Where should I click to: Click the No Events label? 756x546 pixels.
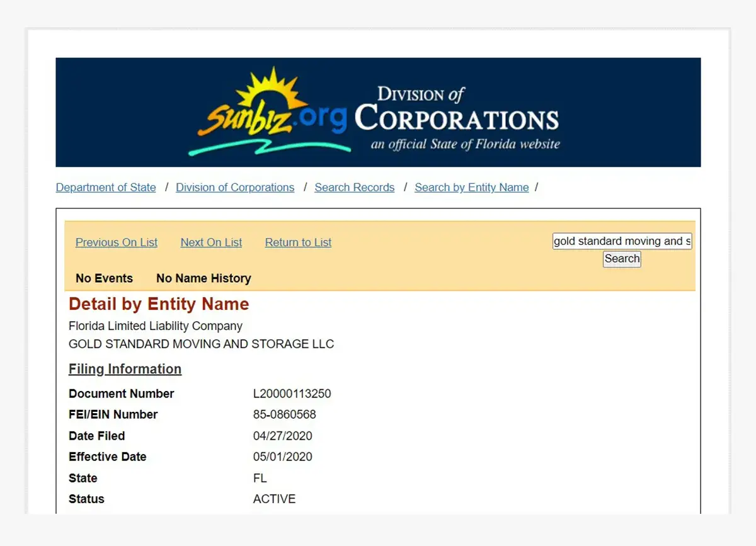pos(104,278)
